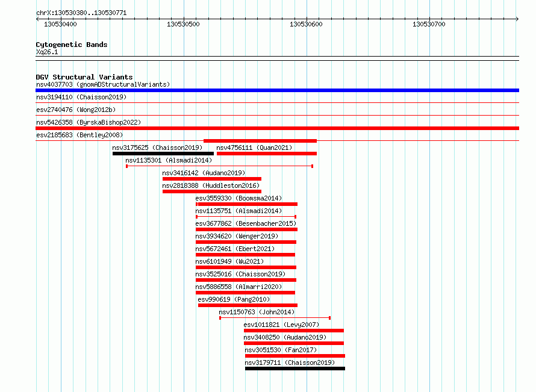Open esv3559330 (Boomsma2014) label

[238, 198]
